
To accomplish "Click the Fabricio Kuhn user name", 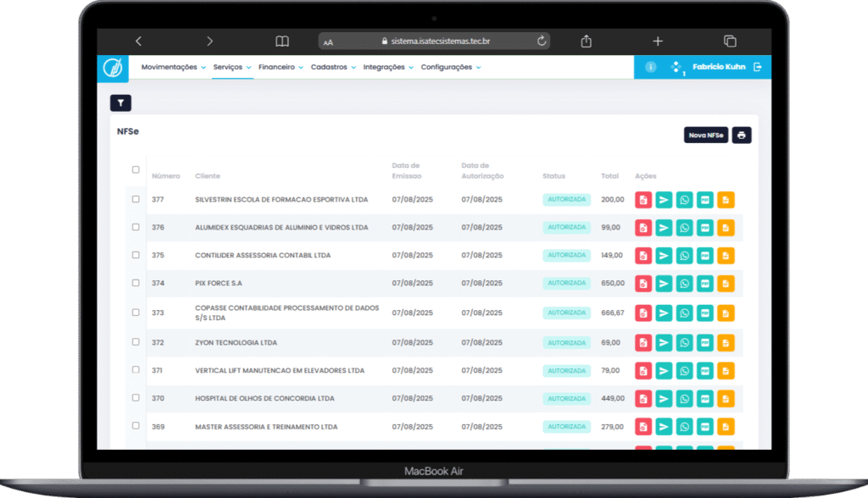I will [x=719, y=67].
